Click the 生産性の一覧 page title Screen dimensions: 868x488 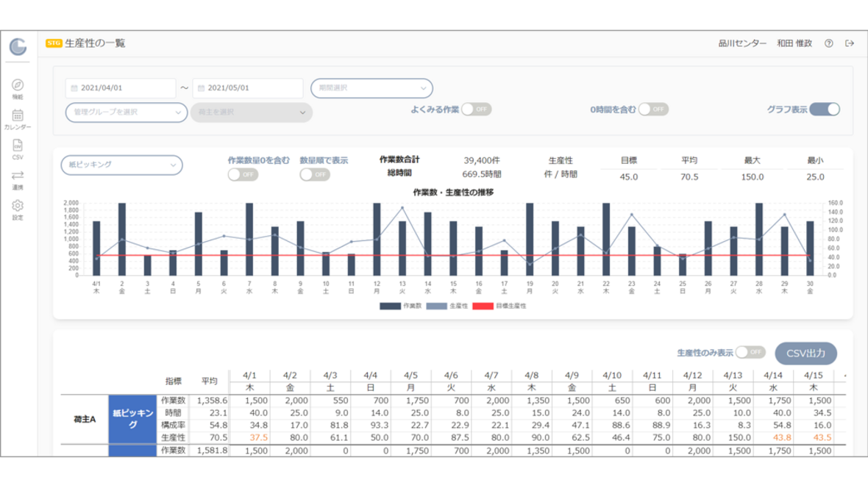(95, 43)
